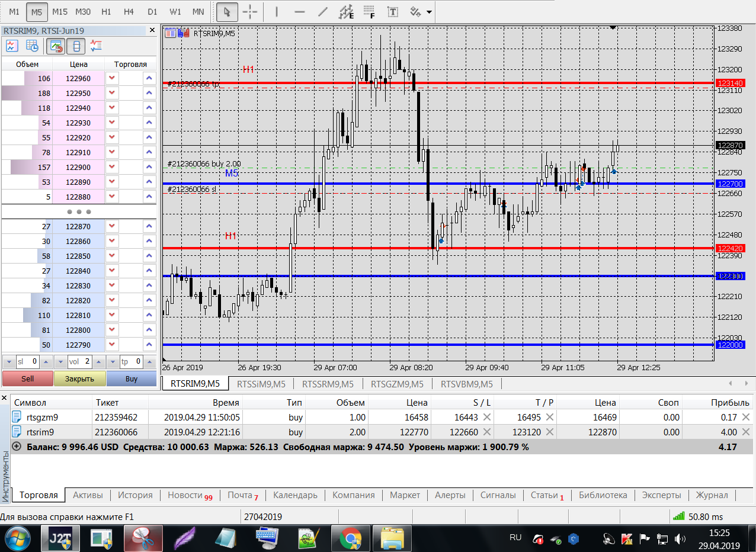Screen dimensions: 756x552
Task: Toggle the cursor arrow selection mode
Action: 226,12
